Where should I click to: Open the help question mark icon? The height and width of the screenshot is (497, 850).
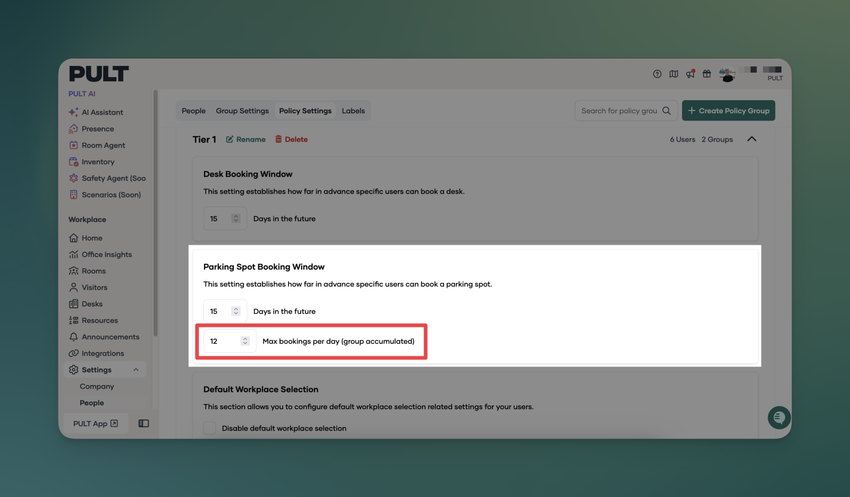(x=657, y=74)
